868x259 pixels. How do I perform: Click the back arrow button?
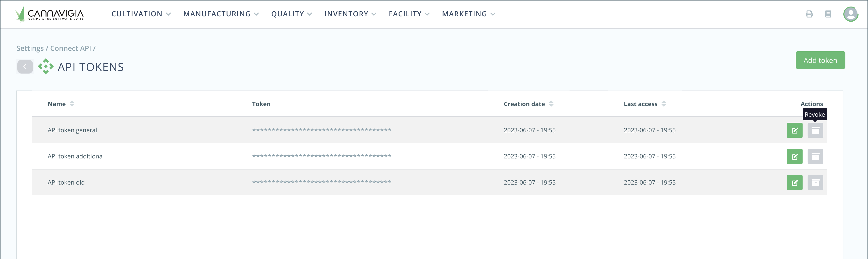[25, 67]
